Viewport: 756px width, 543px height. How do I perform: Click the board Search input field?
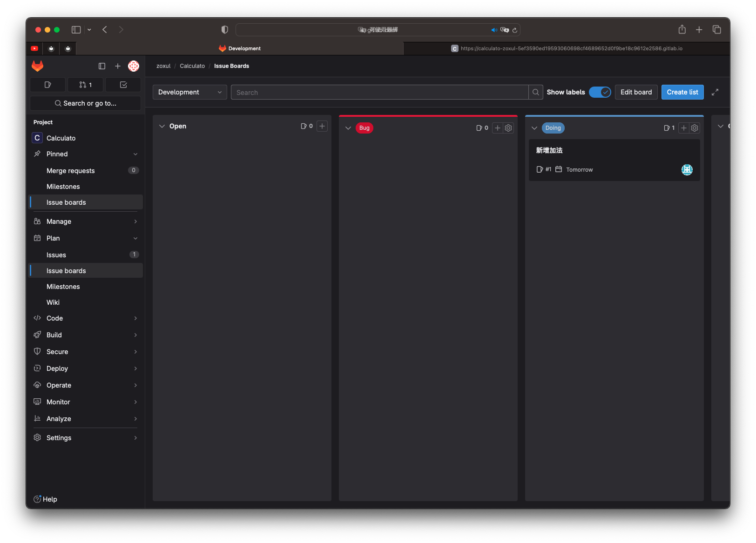click(379, 92)
